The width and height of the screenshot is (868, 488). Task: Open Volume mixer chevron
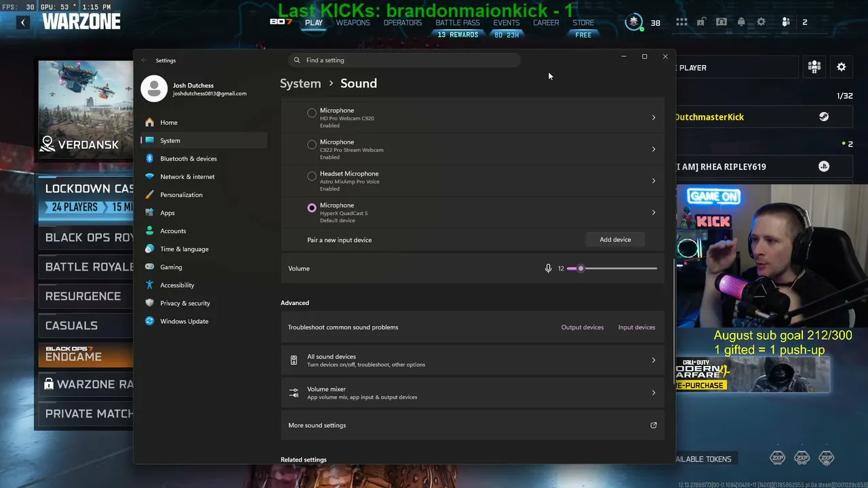coord(654,393)
